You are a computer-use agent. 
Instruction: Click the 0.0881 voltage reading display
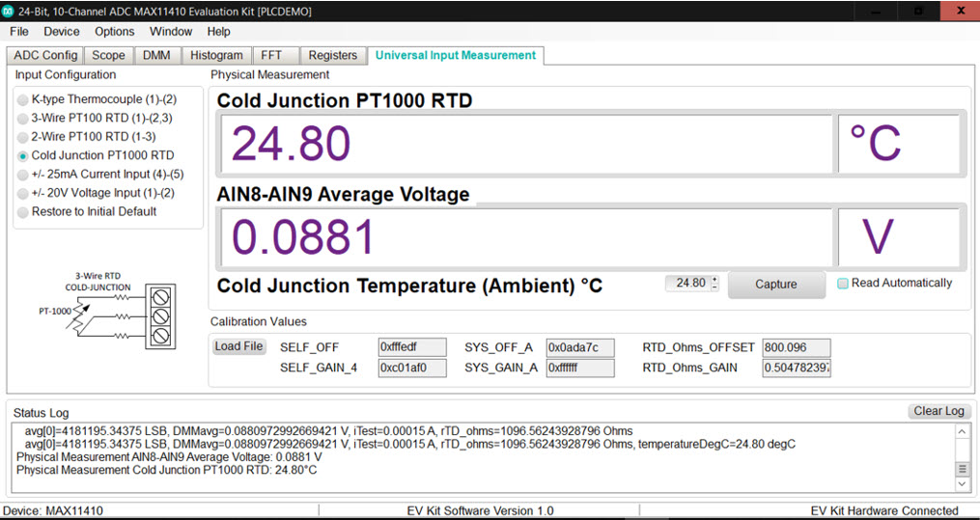click(x=525, y=237)
